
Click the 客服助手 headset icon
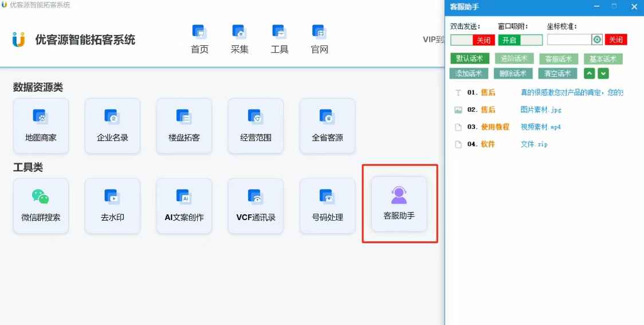(x=399, y=196)
